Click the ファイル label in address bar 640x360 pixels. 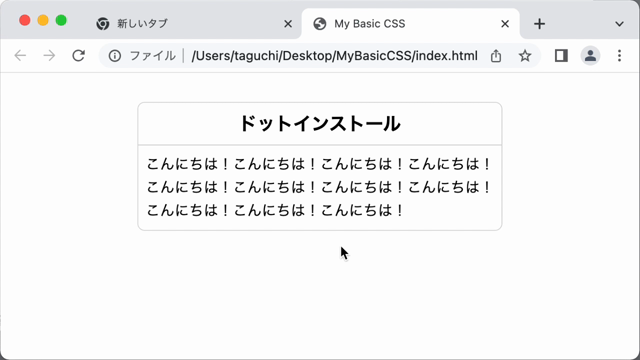click(x=152, y=56)
